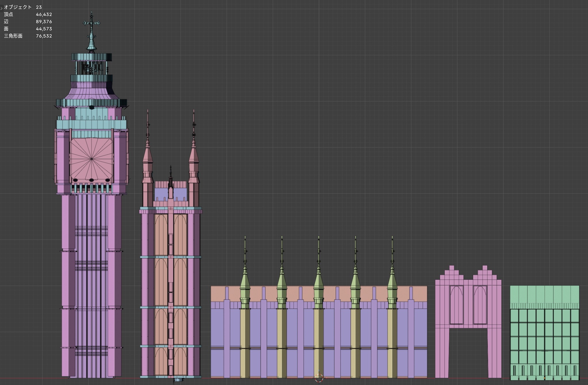The height and width of the screenshot is (385, 588).
Task: Click the 頂点 46,432 vertex count
Action: click(x=28, y=14)
